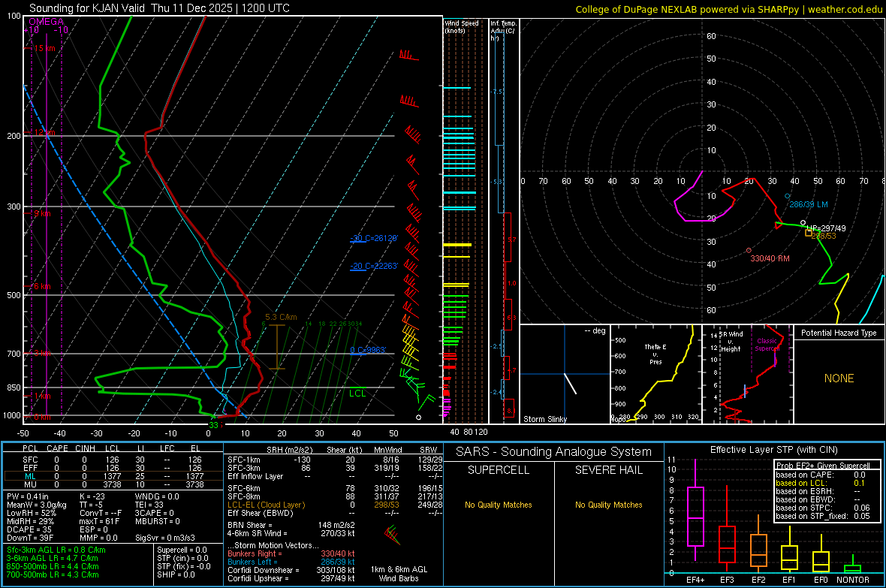Click the Prob EF2+ Given Supercell heading
This screenshot has height=588, width=886.
pos(823,466)
